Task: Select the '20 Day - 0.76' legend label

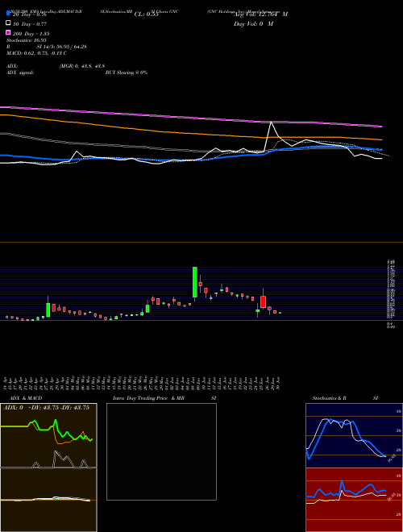Action: [30, 15]
